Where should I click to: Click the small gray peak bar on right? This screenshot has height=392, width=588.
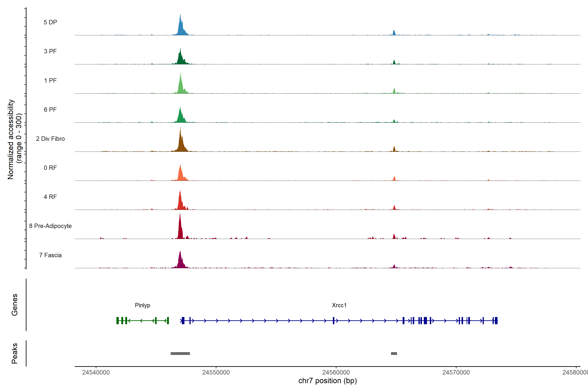point(394,353)
